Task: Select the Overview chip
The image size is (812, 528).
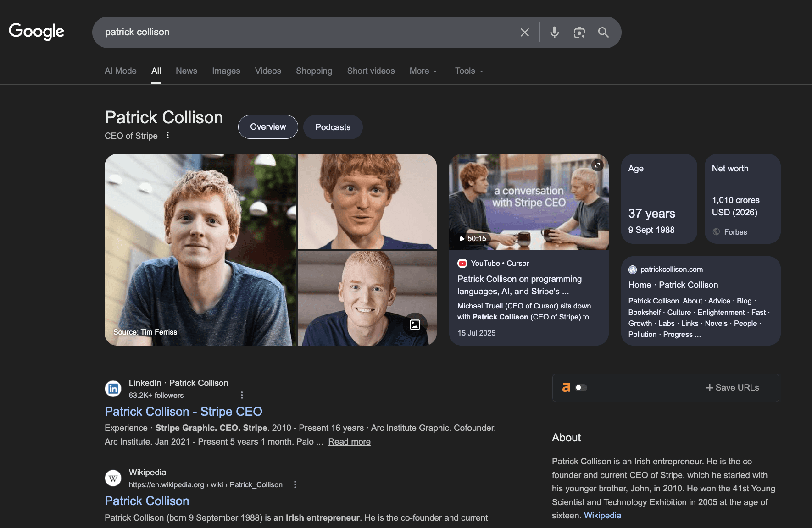Action: point(268,127)
